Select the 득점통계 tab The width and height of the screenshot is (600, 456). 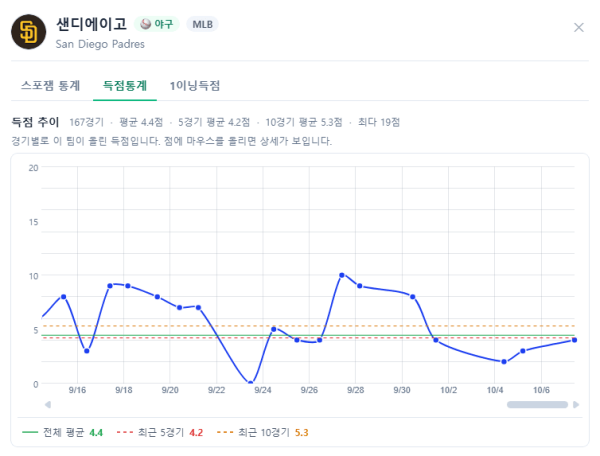125,85
